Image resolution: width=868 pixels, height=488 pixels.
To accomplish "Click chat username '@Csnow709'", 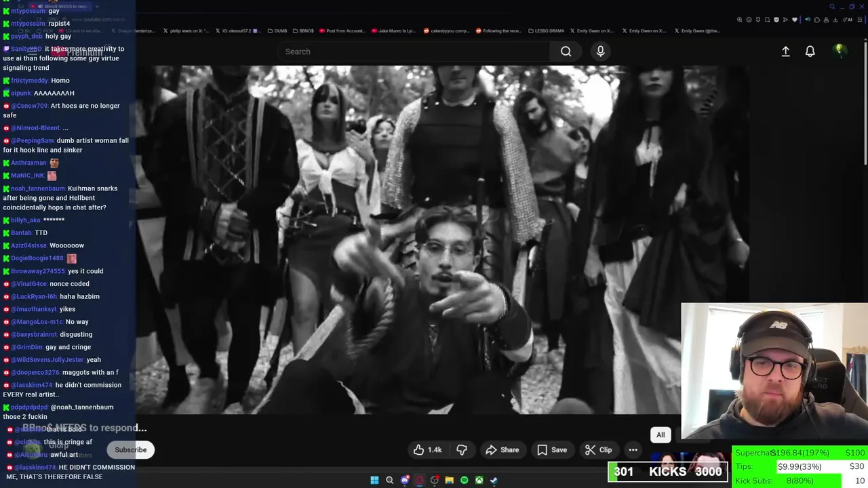I will [x=29, y=106].
